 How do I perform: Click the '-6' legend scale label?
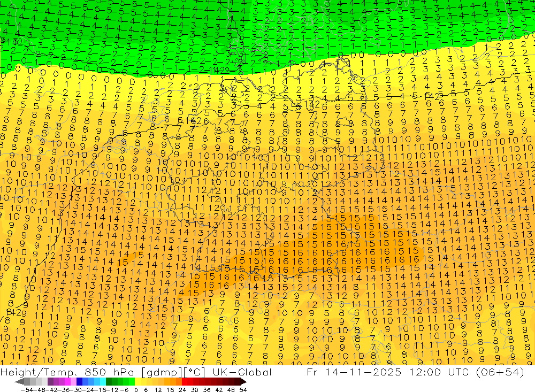click(x=125, y=390)
